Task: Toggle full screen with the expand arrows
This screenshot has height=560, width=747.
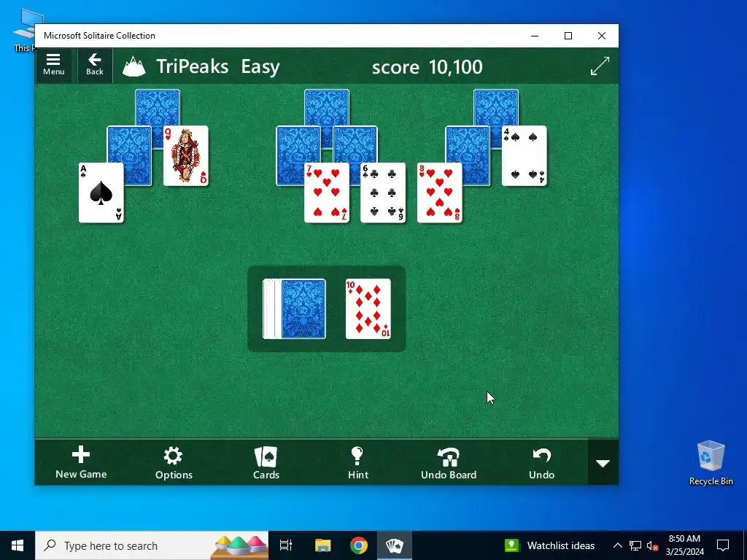Action: (x=600, y=66)
